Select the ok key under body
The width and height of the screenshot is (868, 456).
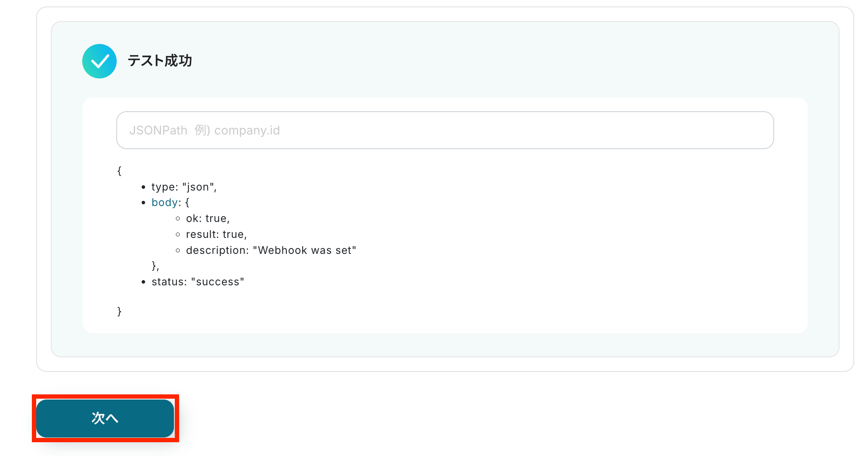(x=192, y=219)
